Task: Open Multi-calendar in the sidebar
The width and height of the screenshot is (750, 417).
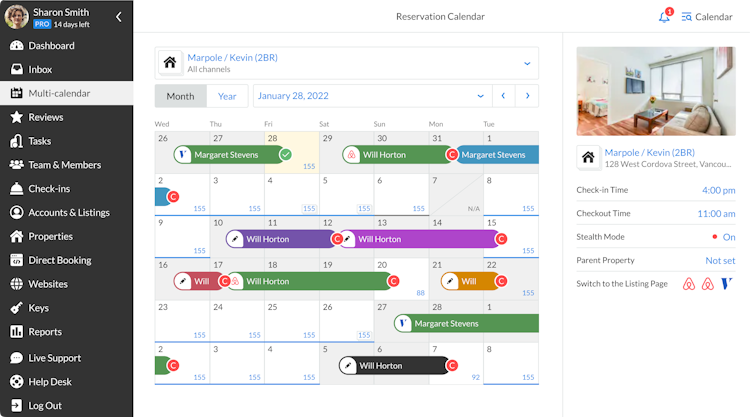Action: tap(59, 93)
